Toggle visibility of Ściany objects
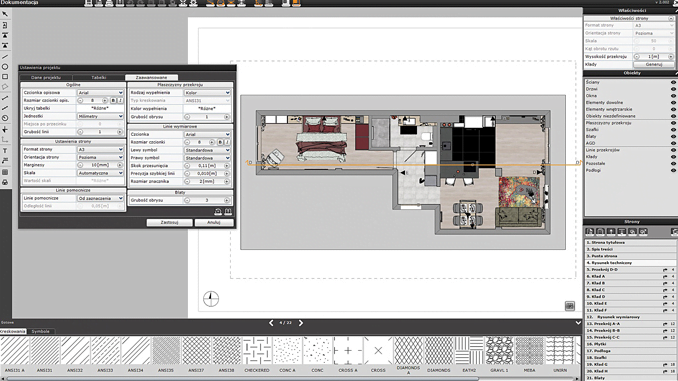678x381 pixels. 673,82
